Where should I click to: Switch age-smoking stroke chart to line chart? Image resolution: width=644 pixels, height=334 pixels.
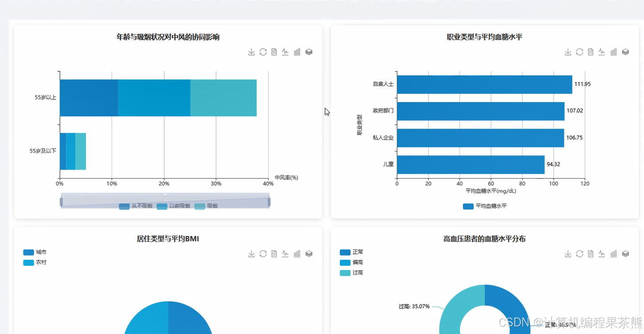click(285, 52)
